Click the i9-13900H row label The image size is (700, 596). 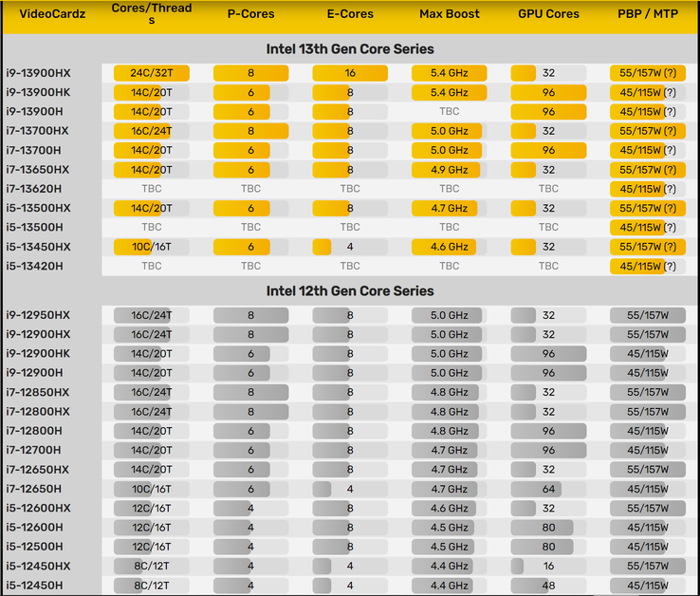[x=34, y=112]
